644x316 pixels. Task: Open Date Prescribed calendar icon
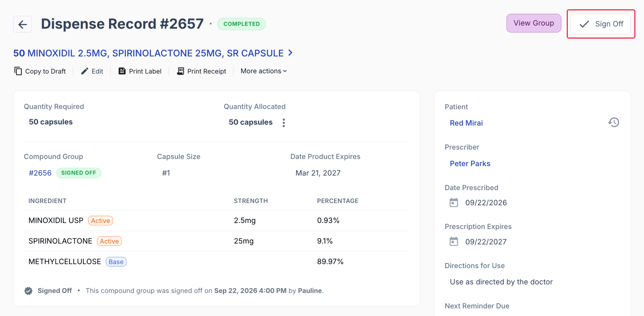point(453,203)
